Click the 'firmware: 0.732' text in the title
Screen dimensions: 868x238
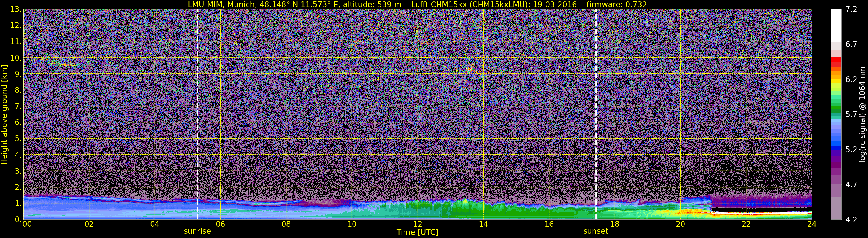617,4
